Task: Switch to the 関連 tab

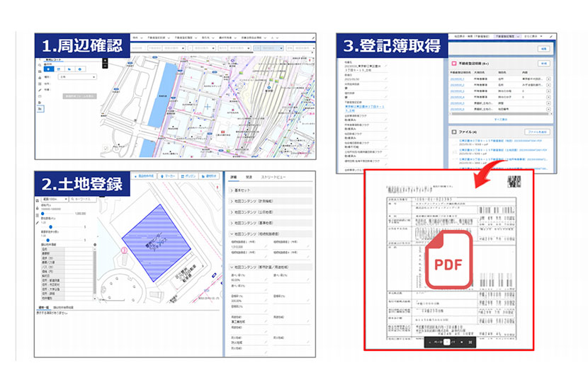Action: pyautogui.click(x=249, y=177)
